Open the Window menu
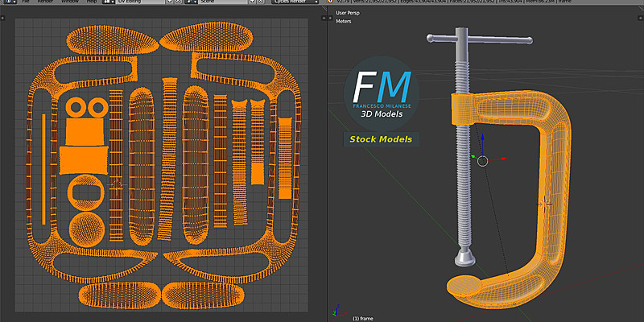 70,2
